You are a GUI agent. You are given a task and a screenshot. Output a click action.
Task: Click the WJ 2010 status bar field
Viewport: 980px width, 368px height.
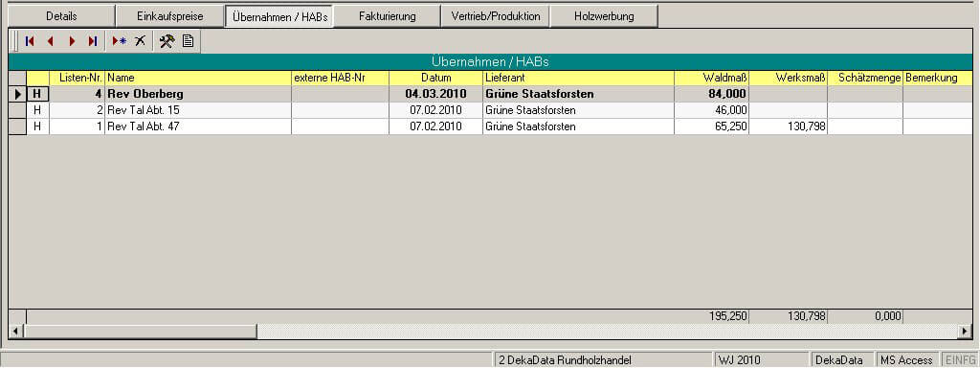point(762,360)
